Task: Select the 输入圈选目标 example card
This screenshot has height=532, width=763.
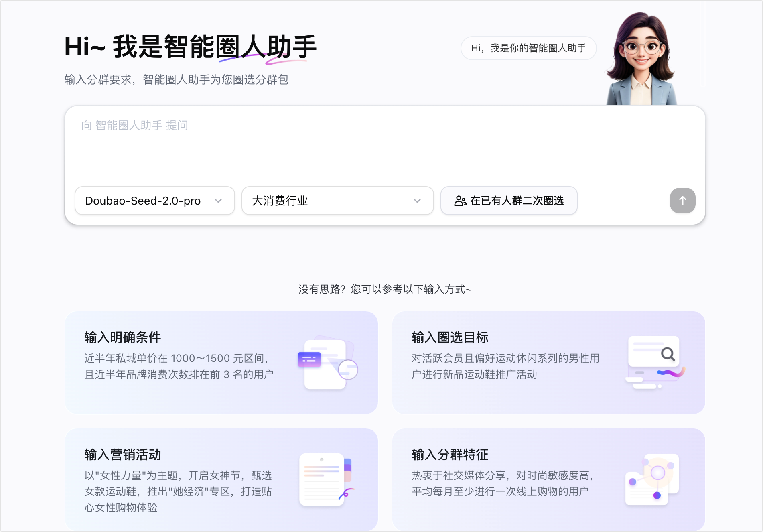Action: click(548, 363)
